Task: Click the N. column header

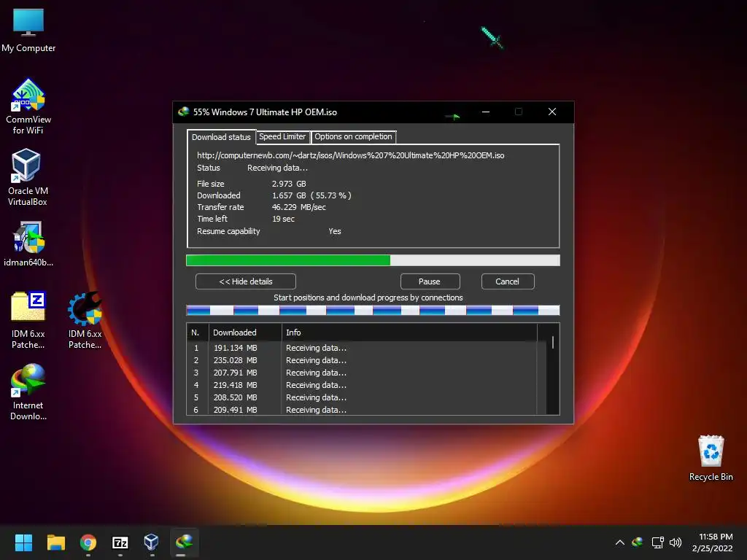Action: coord(198,332)
